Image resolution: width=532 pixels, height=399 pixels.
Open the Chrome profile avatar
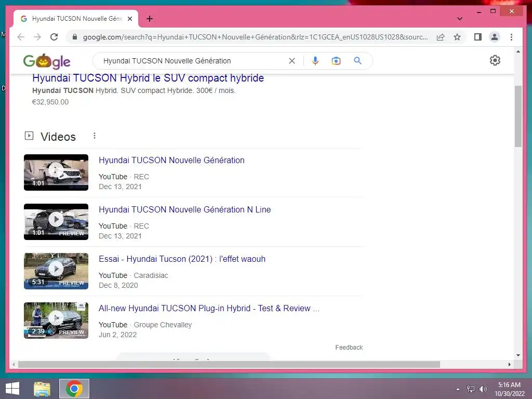495,37
